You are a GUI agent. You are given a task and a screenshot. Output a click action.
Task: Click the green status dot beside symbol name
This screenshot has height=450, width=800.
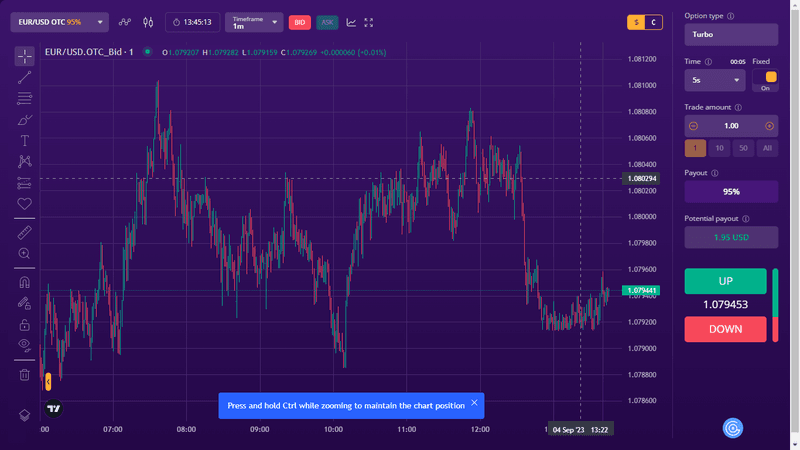click(x=147, y=52)
